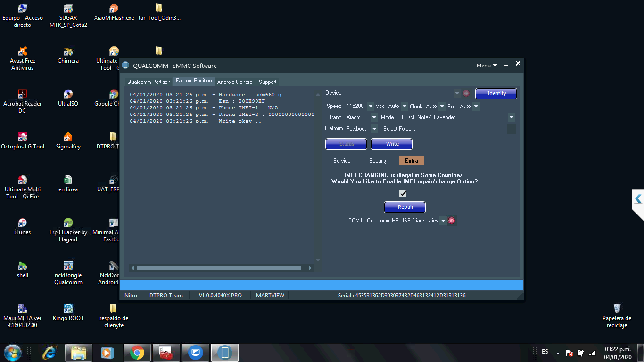Open the 'respaldo de clienyte' folder

point(114,316)
